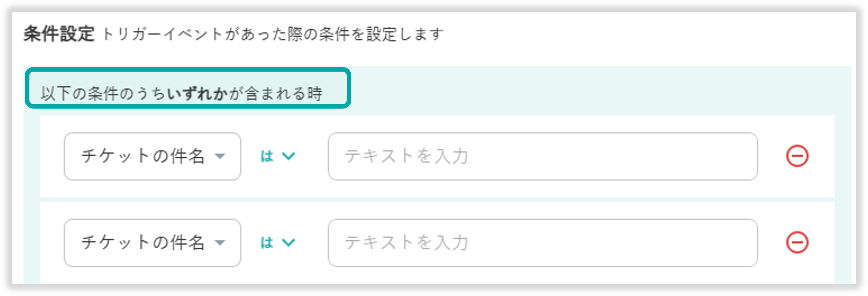
Task: Delete the second ticket subject condition row
Action: tap(797, 242)
